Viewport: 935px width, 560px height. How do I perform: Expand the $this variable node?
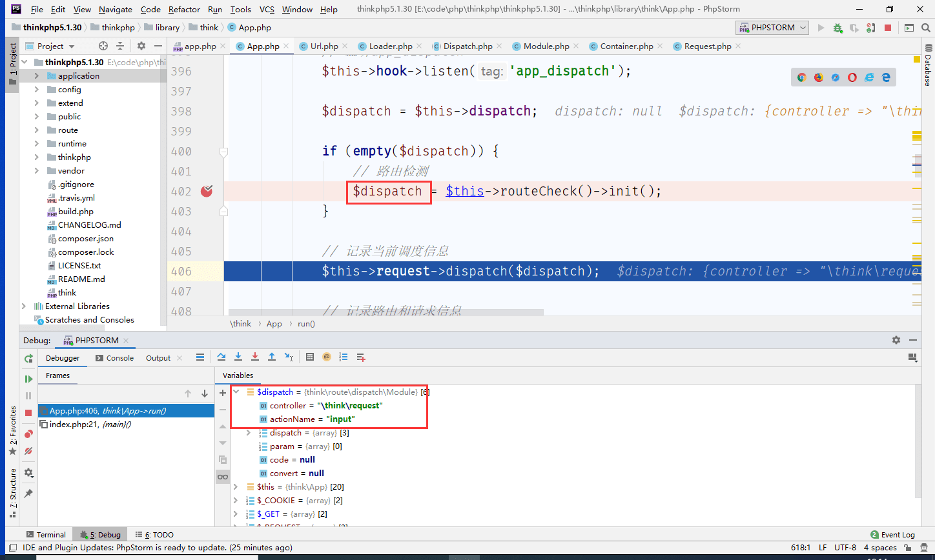click(x=236, y=486)
